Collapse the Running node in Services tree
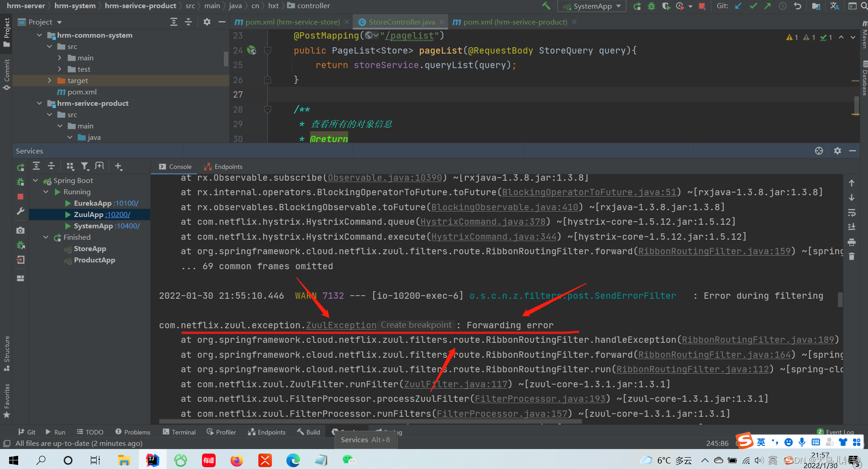This screenshot has width=868, height=469. click(x=46, y=192)
